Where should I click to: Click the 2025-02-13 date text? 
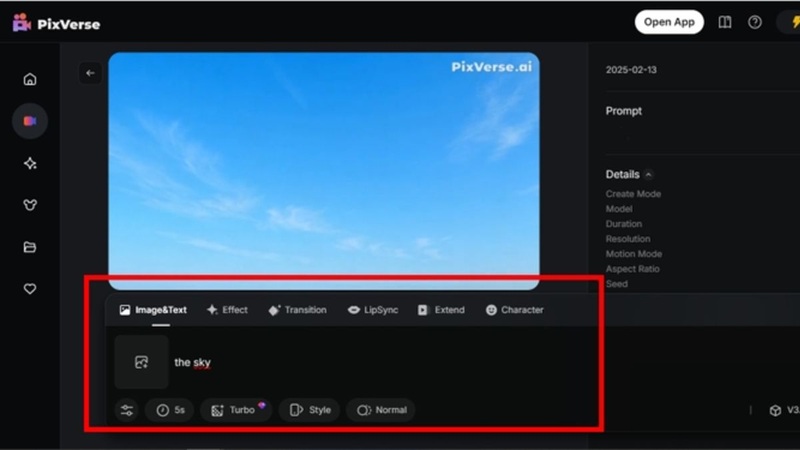tap(631, 70)
